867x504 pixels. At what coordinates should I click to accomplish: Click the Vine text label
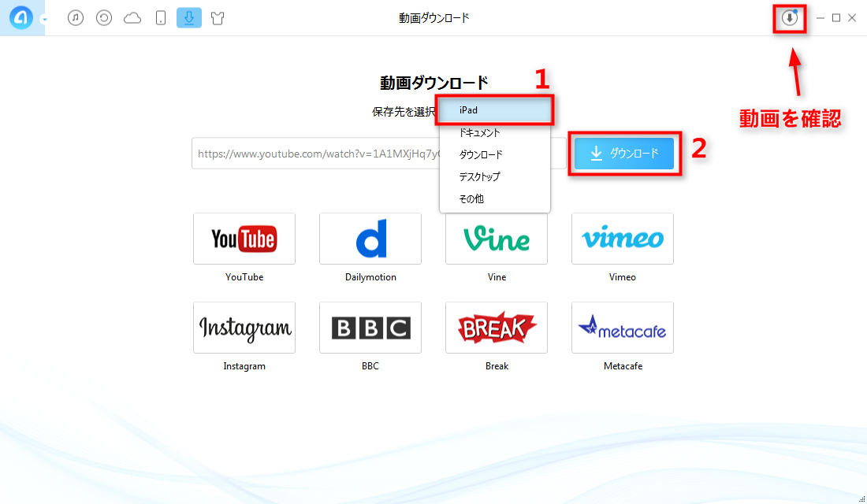coord(497,277)
